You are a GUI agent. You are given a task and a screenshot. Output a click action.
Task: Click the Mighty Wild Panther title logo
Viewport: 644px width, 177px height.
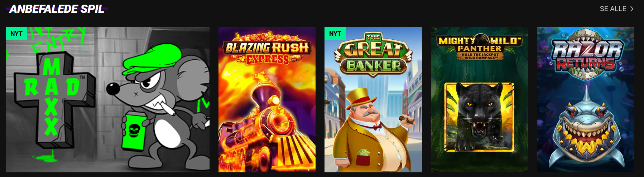point(480,47)
